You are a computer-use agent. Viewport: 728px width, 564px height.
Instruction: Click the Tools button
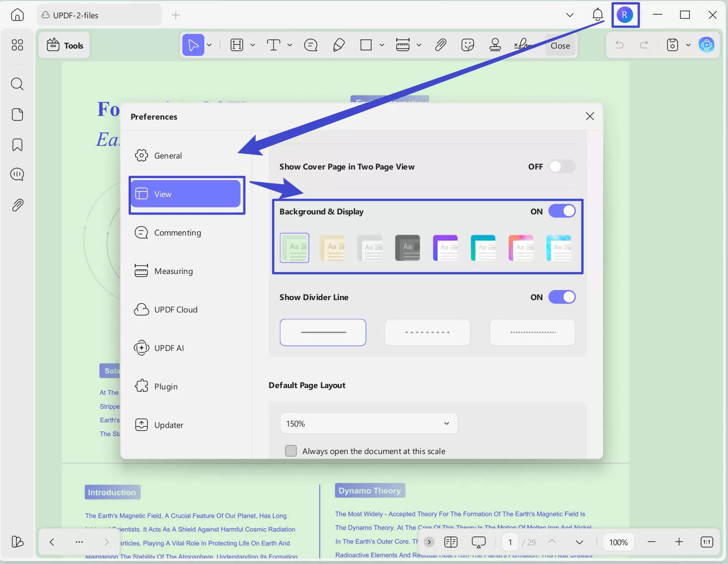click(x=65, y=45)
